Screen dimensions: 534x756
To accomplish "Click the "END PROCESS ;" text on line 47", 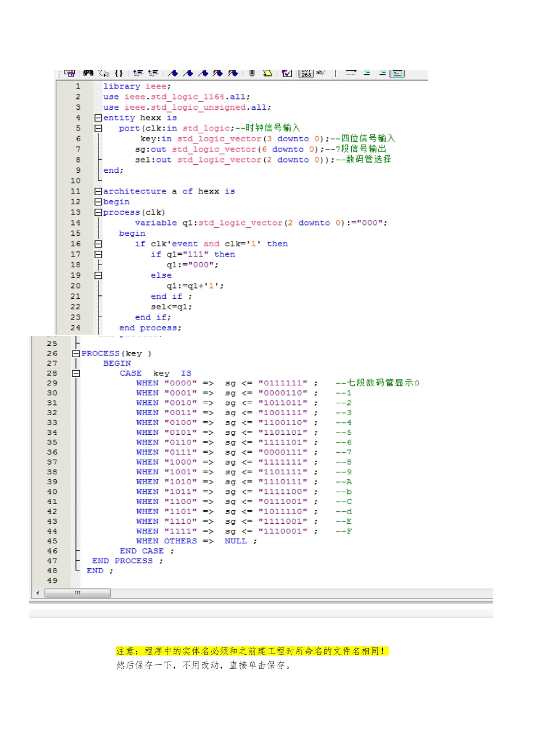I will pyautogui.click(x=128, y=561).
